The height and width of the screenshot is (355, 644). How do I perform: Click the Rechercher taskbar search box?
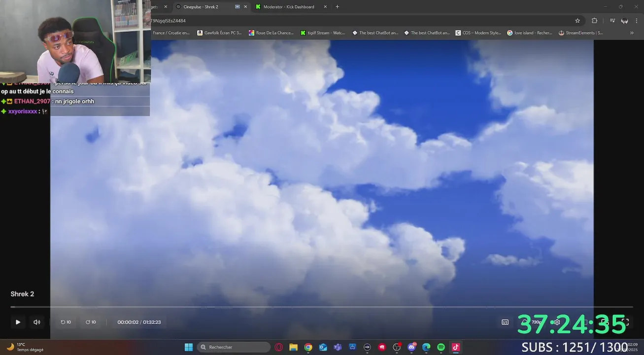[x=234, y=347]
